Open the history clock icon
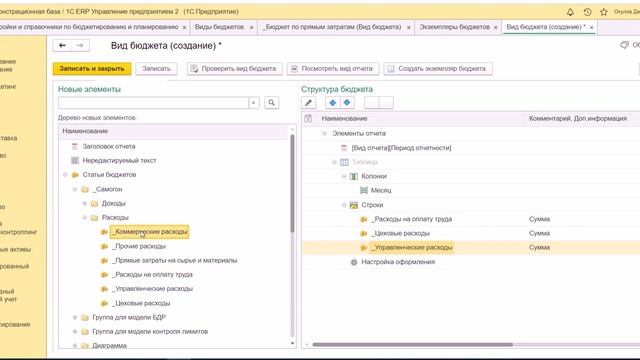The height and width of the screenshot is (360, 640). coord(587,12)
